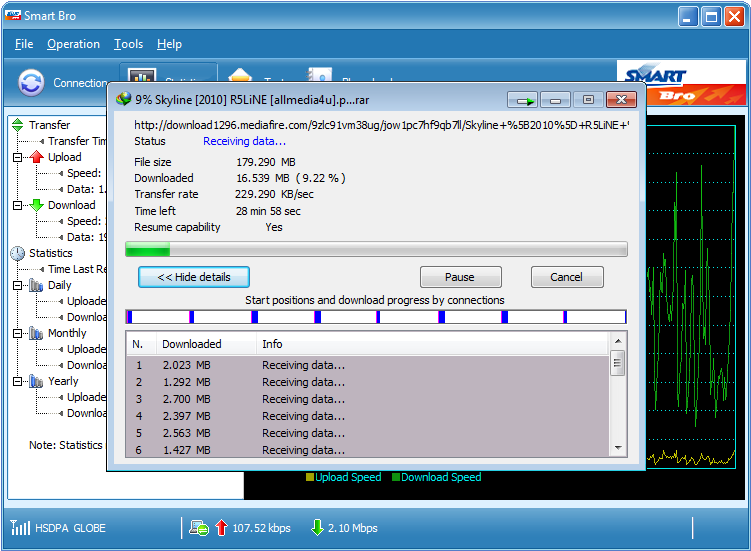751x551 pixels.
Task: Pause the download
Action: pyautogui.click(x=460, y=277)
